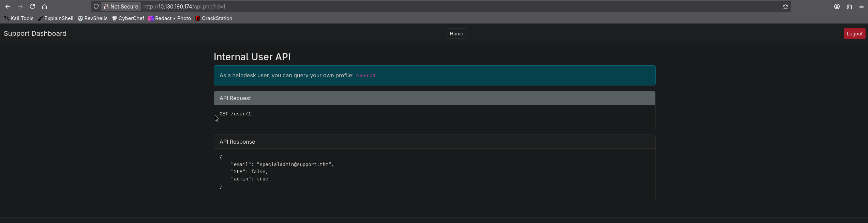Open the Redact • Photo bookmark
The width and height of the screenshot is (868, 223).
(x=170, y=18)
